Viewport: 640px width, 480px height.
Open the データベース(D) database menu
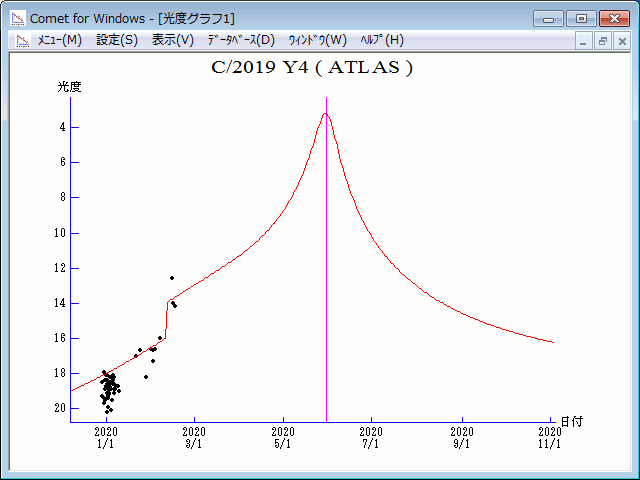pyautogui.click(x=241, y=40)
